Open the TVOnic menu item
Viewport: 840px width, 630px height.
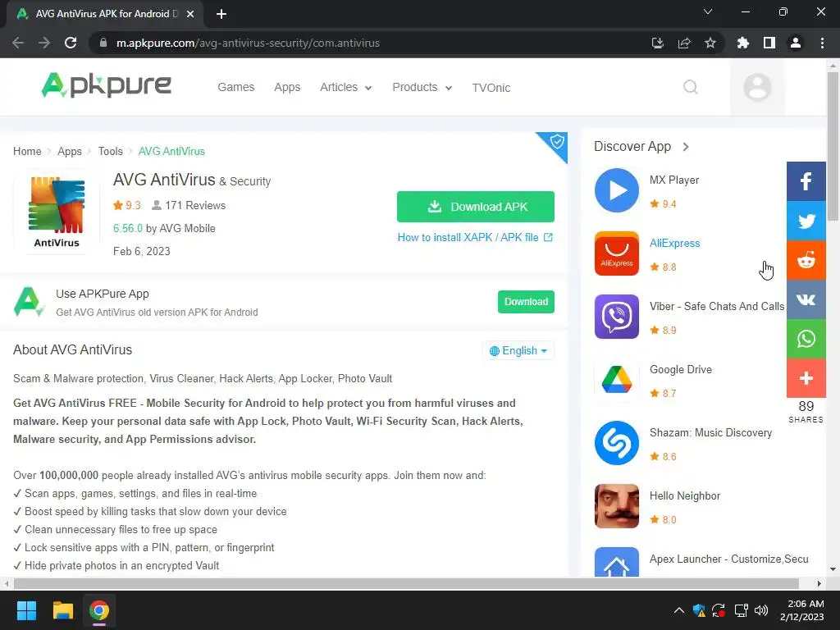[491, 88]
